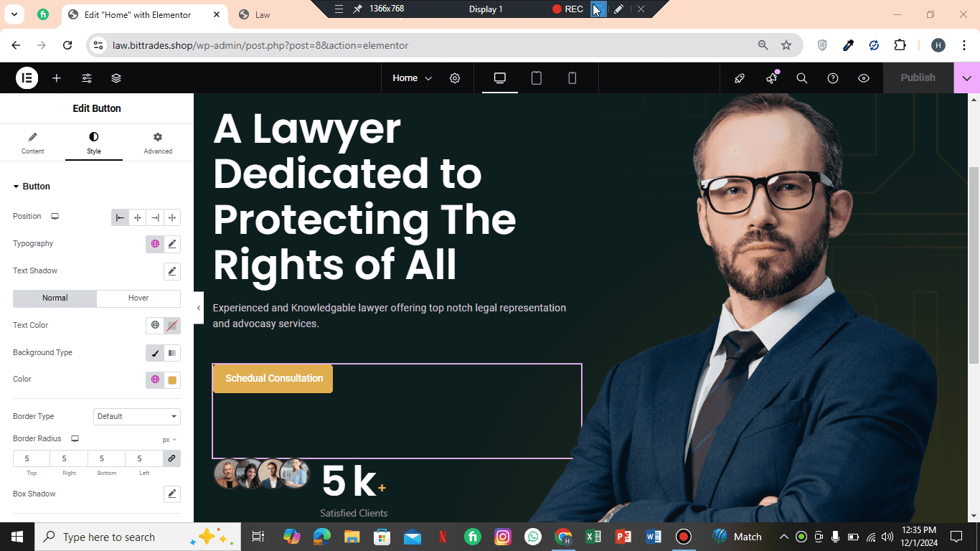The height and width of the screenshot is (551, 980).
Task: Switch to the Advanced tab
Action: (x=158, y=143)
